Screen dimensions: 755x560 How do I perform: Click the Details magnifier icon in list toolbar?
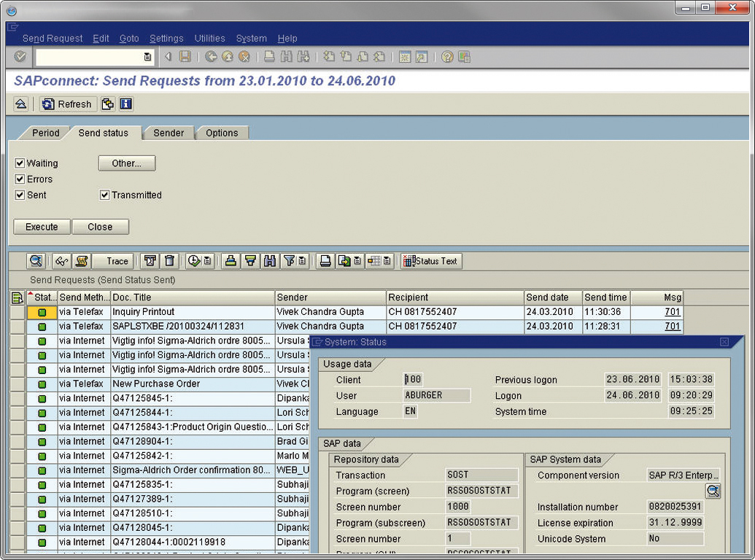click(x=36, y=261)
